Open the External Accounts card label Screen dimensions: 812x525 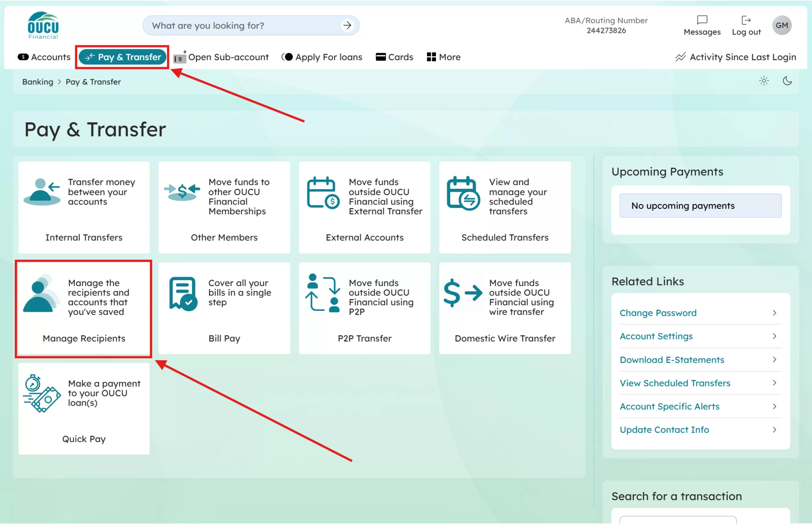(364, 237)
